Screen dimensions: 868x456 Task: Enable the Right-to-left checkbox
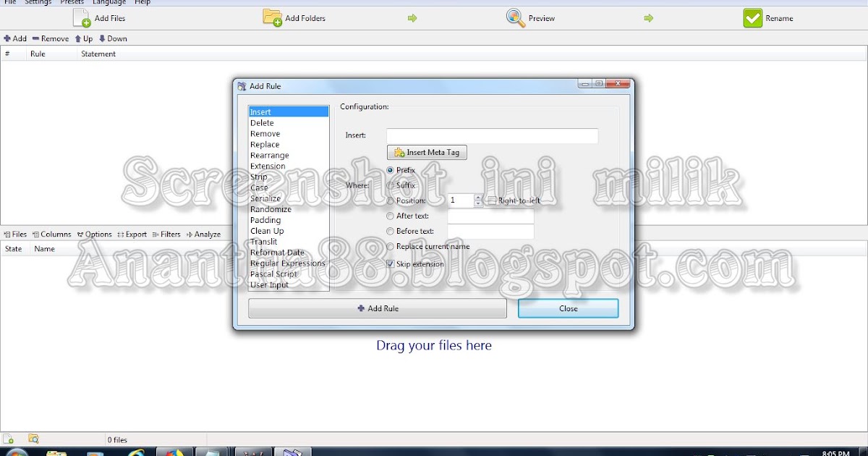(492, 200)
